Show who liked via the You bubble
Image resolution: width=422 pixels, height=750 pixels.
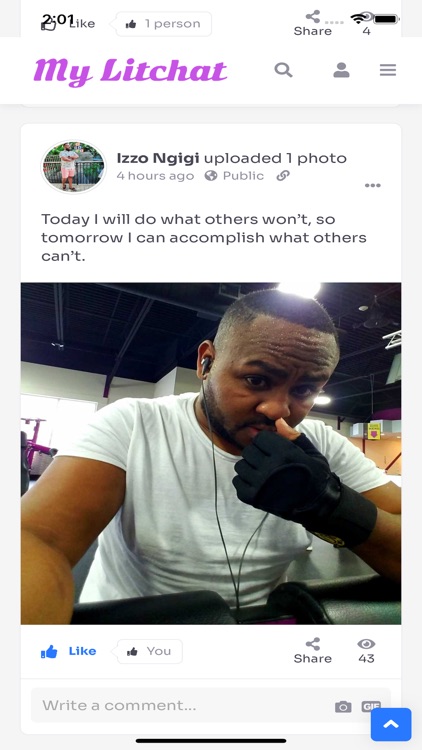pyautogui.click(x=149, y=651)
